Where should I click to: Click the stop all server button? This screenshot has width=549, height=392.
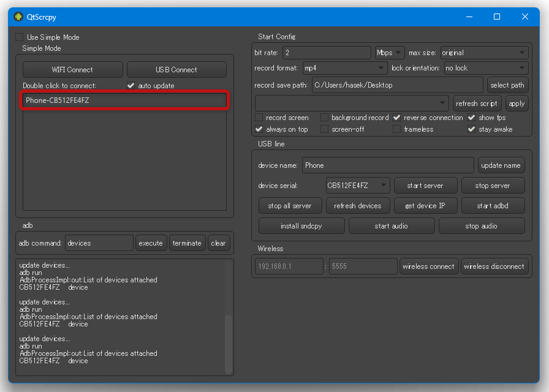(x=290, y=206)
